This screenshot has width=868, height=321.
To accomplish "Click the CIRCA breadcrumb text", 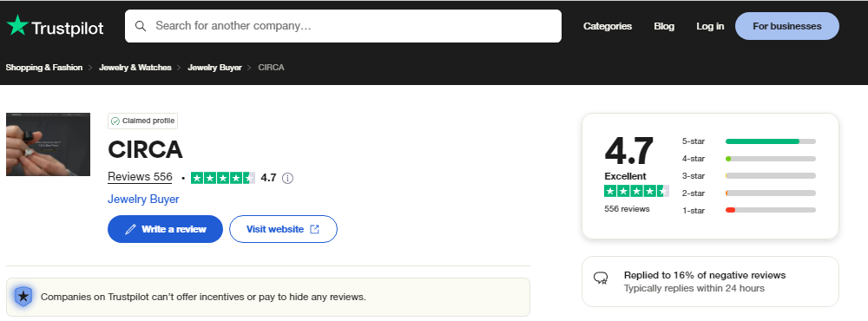I will (x=271, y=68).
